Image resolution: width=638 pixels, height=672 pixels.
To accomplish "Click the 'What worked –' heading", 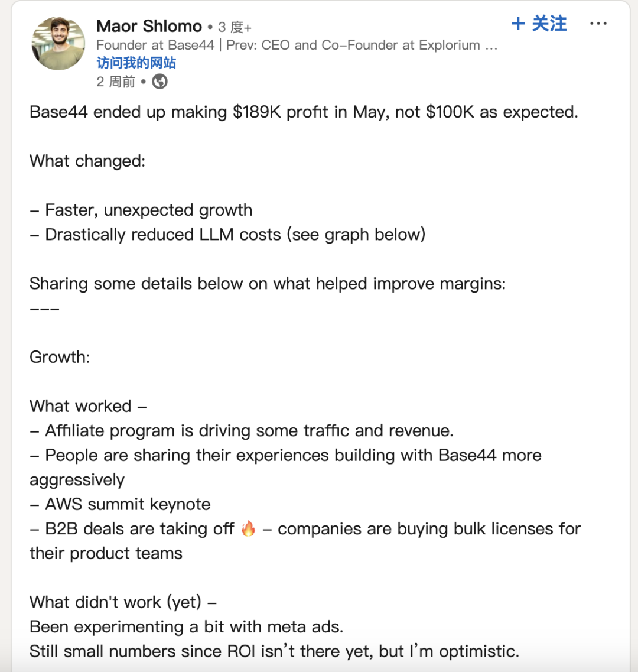I will coord(88,406).
